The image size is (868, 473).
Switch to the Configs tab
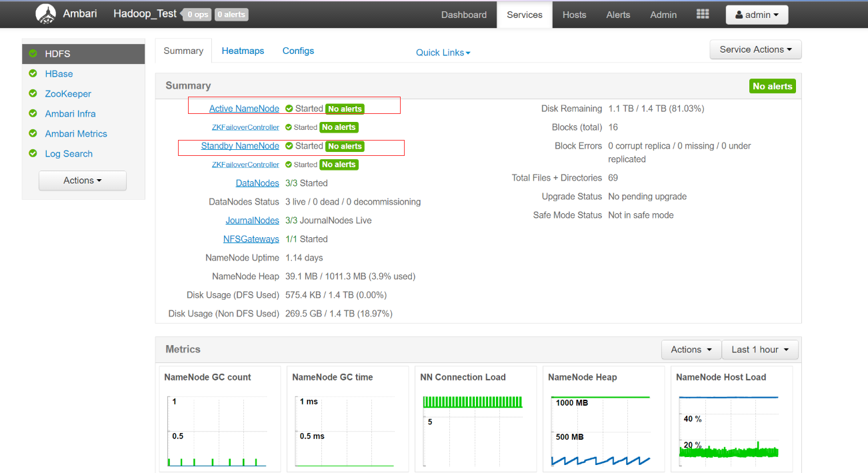point(298,51)
